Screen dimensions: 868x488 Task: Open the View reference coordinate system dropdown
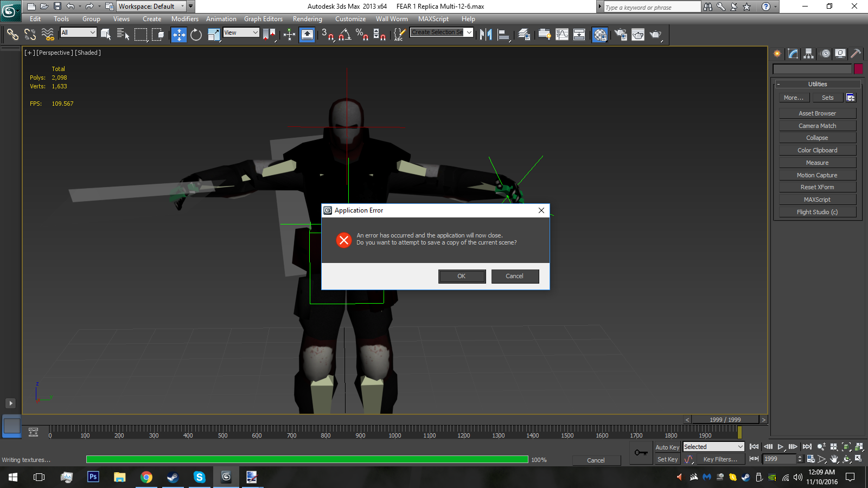pyautogui.click(x=240, y=33)
